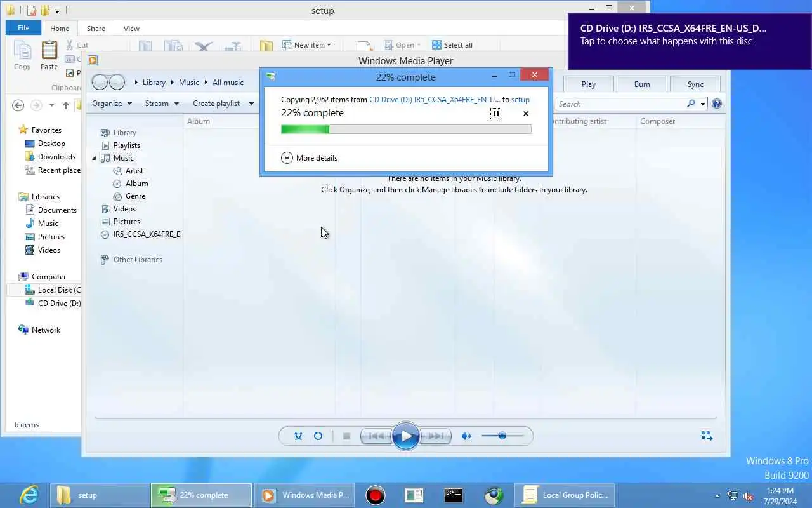
Task: Select Pictures in Media Player library
Action: tap(127, 222)
